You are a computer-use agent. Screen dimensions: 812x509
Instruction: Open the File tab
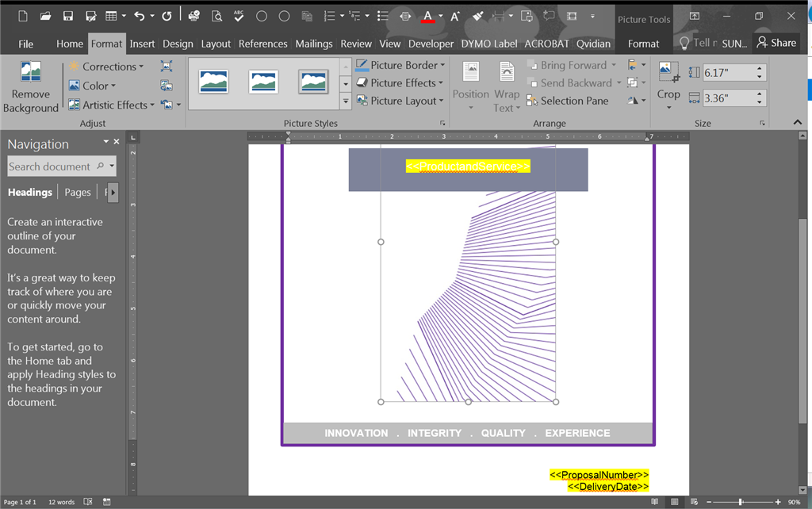(x=25, y=44)
